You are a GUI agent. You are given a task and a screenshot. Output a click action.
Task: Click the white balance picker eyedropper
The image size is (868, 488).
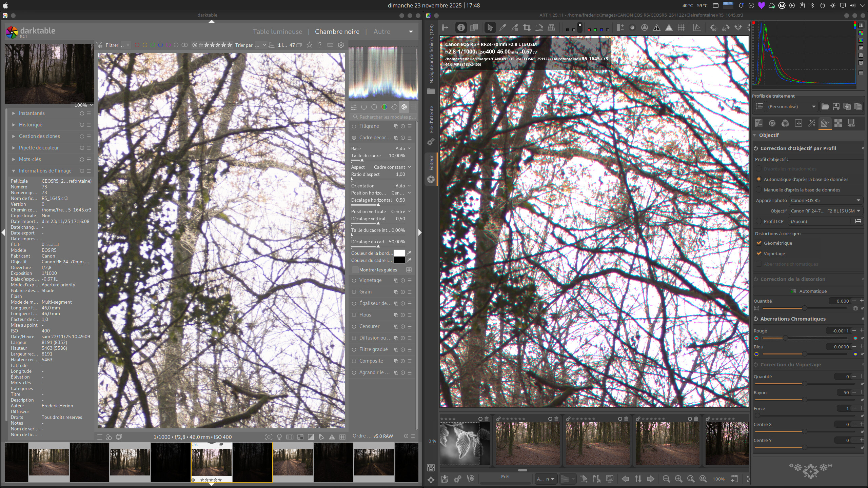(502, 28)
